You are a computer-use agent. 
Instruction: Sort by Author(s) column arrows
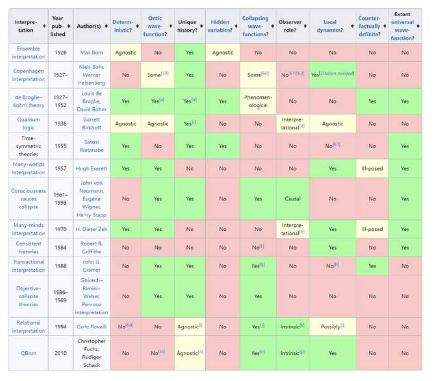point(106,26)
